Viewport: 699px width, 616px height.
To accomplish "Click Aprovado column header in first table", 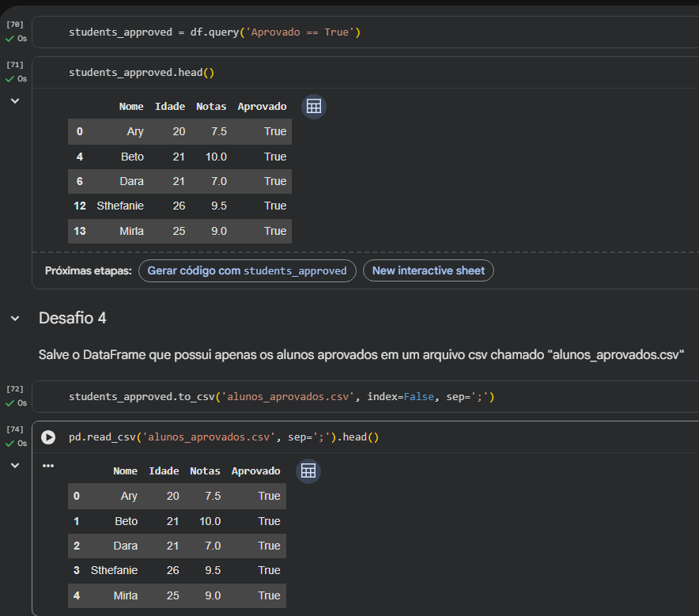I will coord(263,107).
